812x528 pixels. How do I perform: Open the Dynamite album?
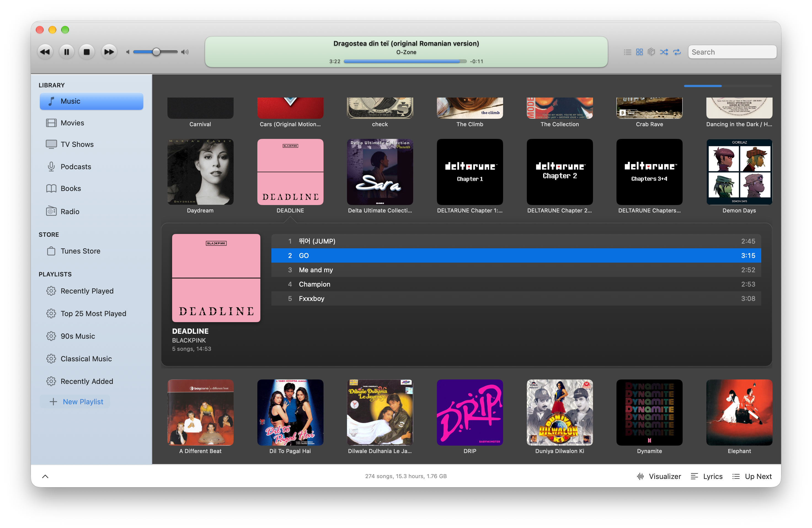point(649,413)
